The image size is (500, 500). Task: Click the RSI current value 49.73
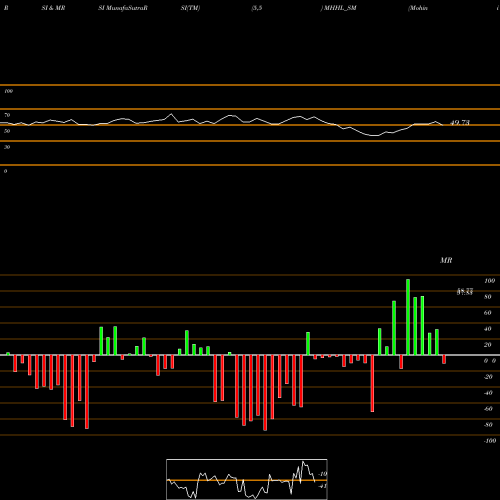[x=460, y=123]
